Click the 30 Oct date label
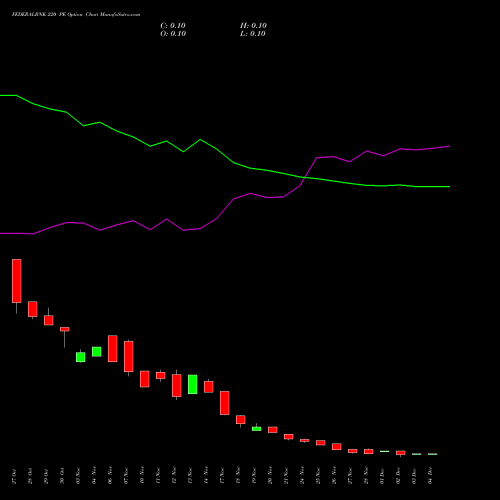The image size is (500, 500). (x=62, y=476)
